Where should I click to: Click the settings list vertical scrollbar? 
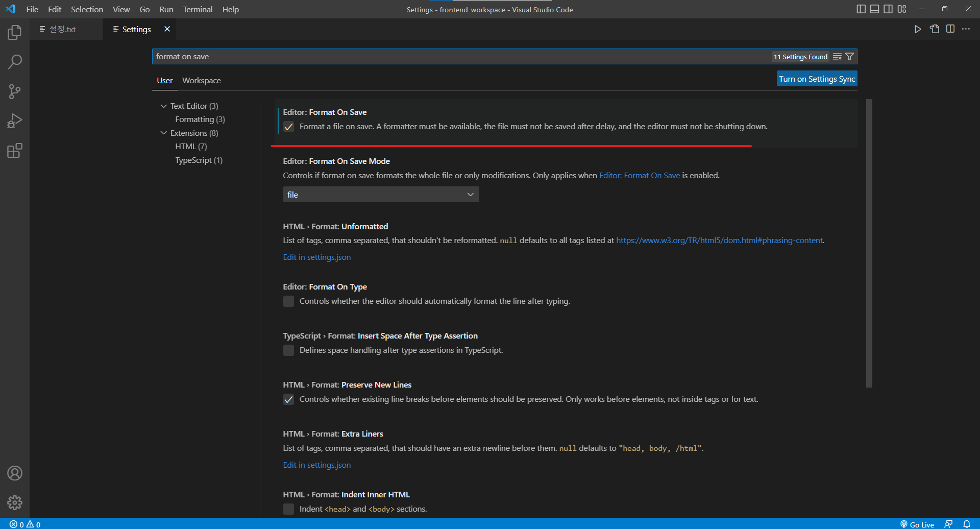869,243
